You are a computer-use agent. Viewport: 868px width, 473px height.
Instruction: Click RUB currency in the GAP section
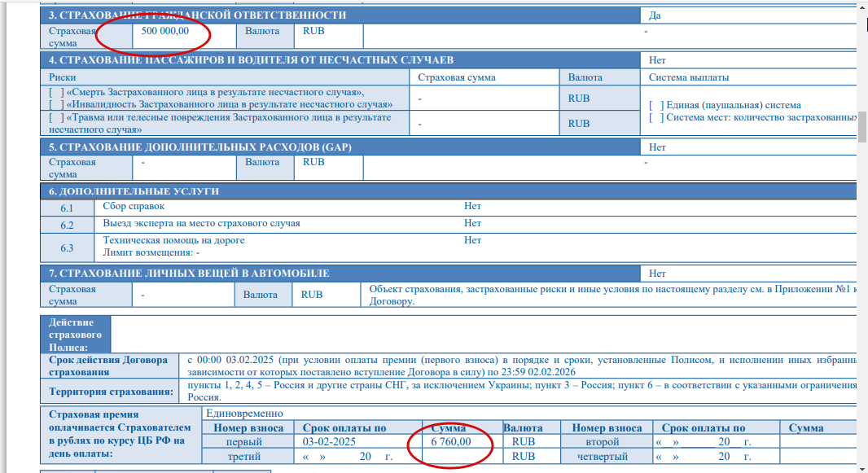click(x=313, y=162)
